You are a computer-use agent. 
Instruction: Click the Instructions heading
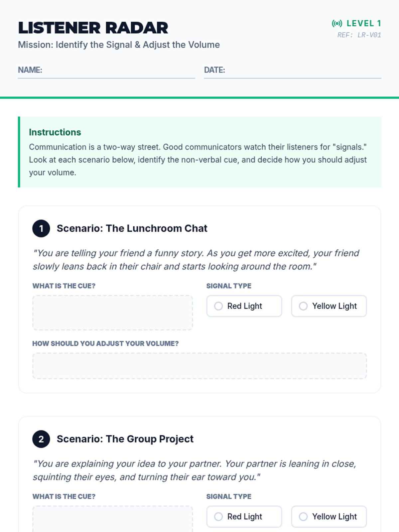pyautogui.click(x=55, y=132)
